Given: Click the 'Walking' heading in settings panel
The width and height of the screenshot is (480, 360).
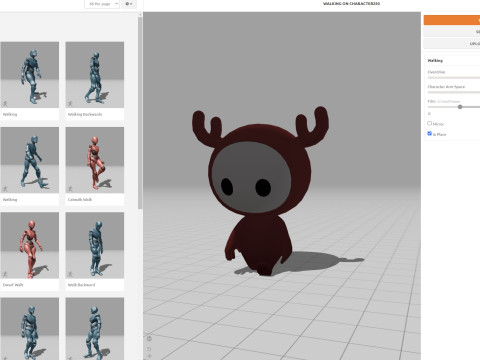Looking at the screenshot, I should pyautogui.click(x=435, y=61).
